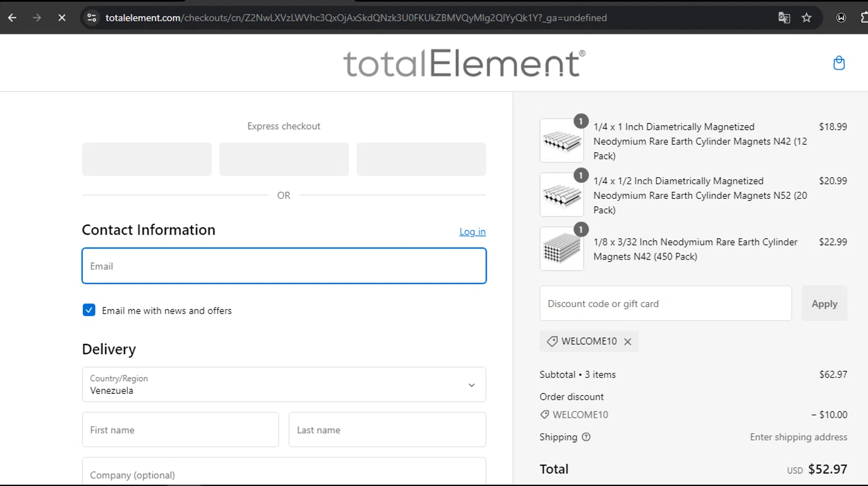Click the Enter shipping address text

(799, 437)
